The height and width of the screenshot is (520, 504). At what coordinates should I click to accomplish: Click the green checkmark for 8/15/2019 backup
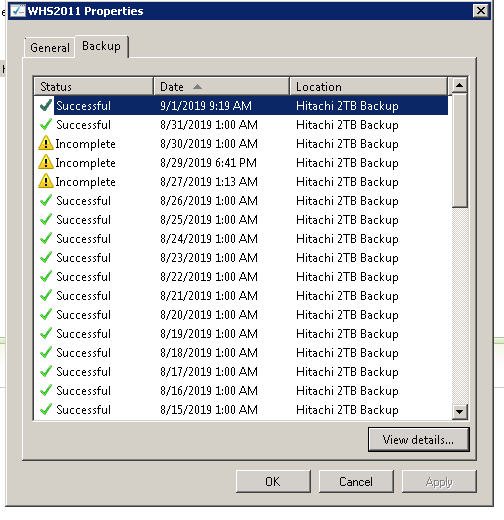[x=46, y=409]
